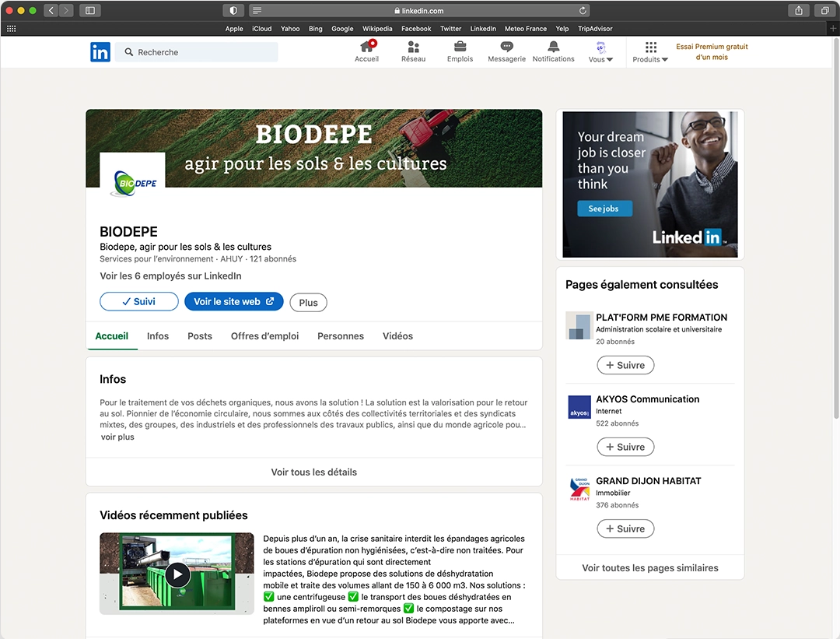This screenshot has width=840, height=639.
Task: Open the Emplois briefcase icon
Action: 460,51
